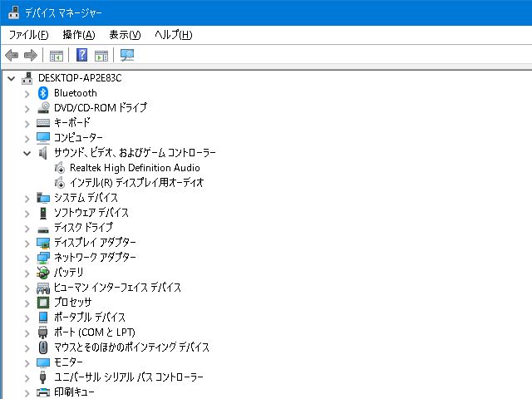The image size is (532, 399).
Task: Click the show/hide console tree icon
Action: coord(57,56)
